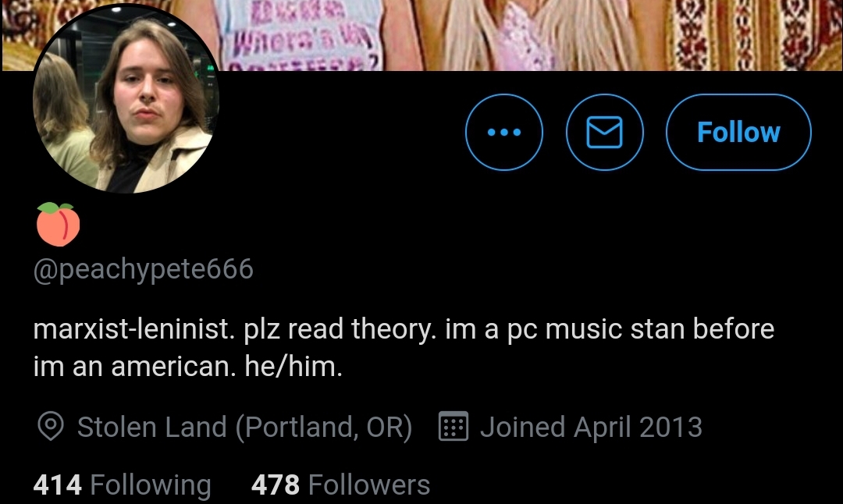Screen dimensions: 843x504
Task: Tap the 414 following count number
Action: [58, 484]
